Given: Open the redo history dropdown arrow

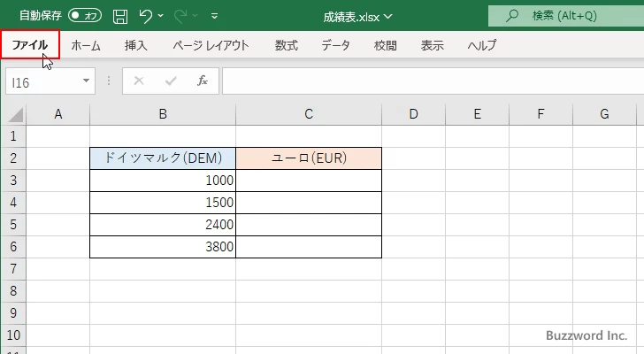Looking at the screenshot, I should tap(195, 16).
